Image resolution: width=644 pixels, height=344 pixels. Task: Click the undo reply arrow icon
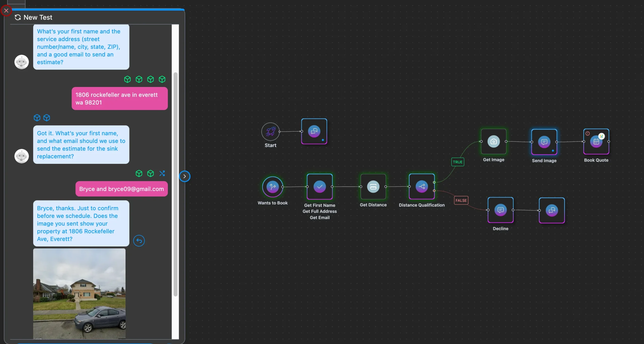click(x=139, y=241)
